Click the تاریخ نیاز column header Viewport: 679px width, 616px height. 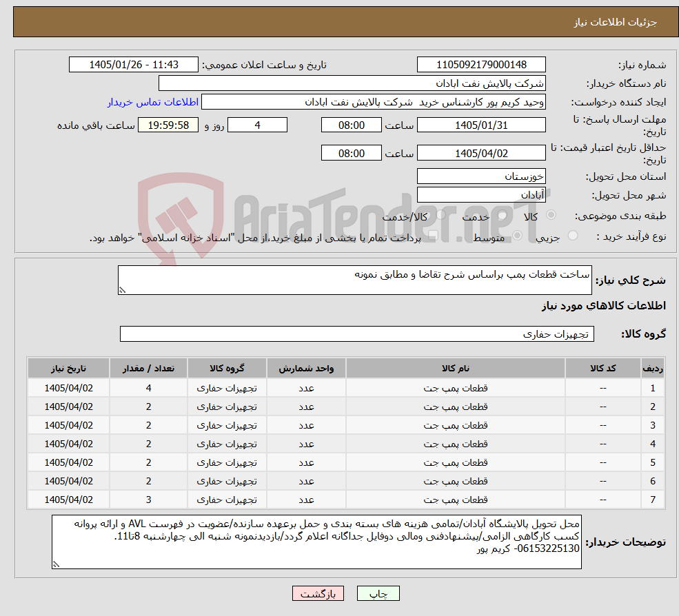[68, 369]
